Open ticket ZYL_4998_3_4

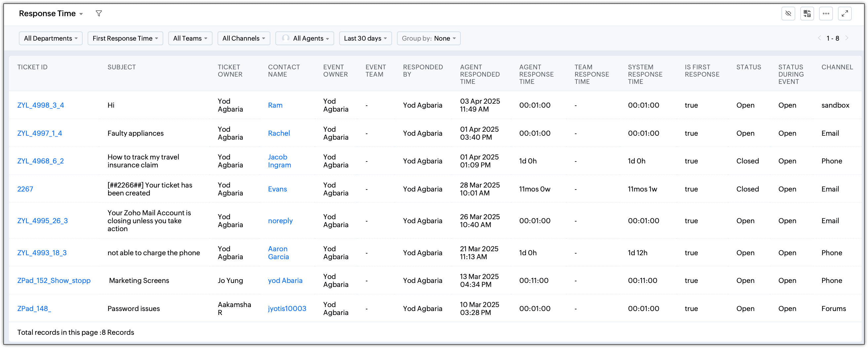(x=40, y=105)
